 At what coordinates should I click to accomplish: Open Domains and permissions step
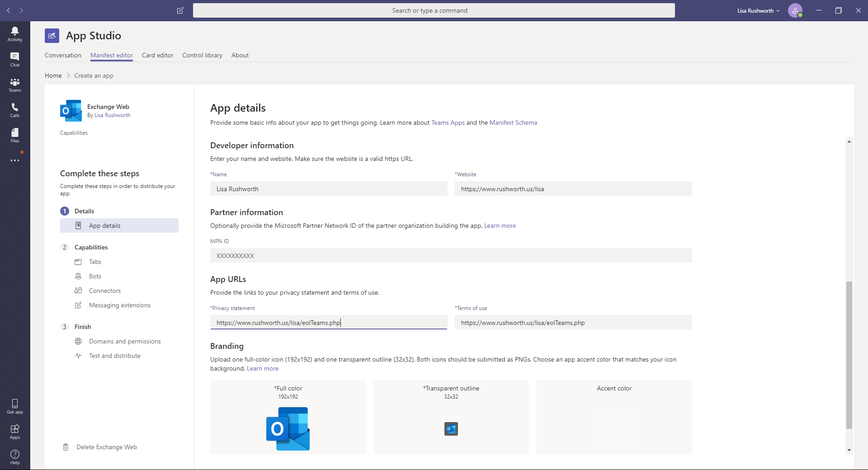[x=125, y=341]
